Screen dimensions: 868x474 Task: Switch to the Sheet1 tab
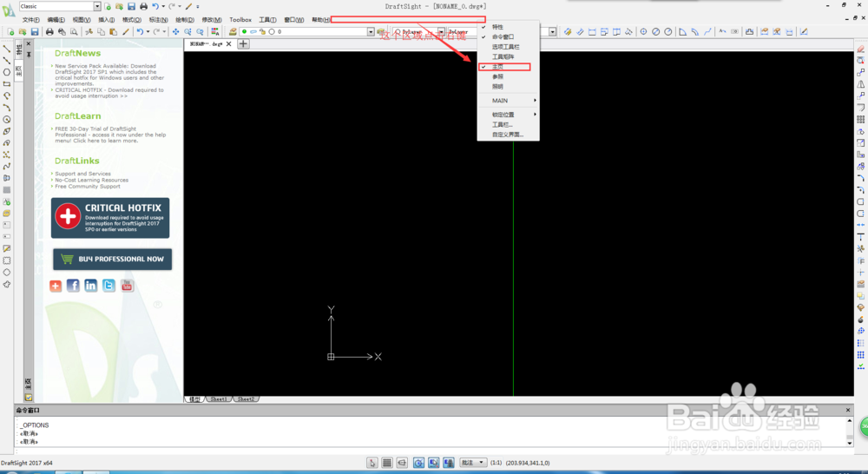[x=218, y=398]
